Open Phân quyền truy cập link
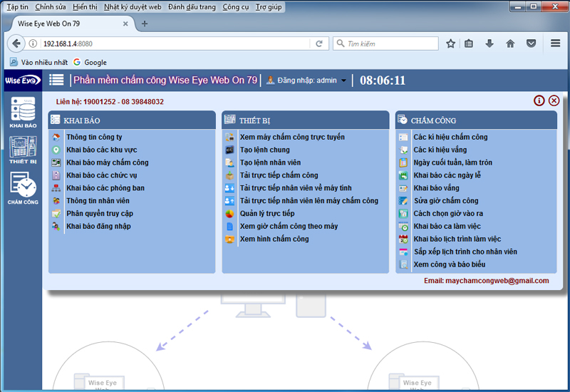Image resolution: width=570 pixels, height=392 pixels. 100,213
